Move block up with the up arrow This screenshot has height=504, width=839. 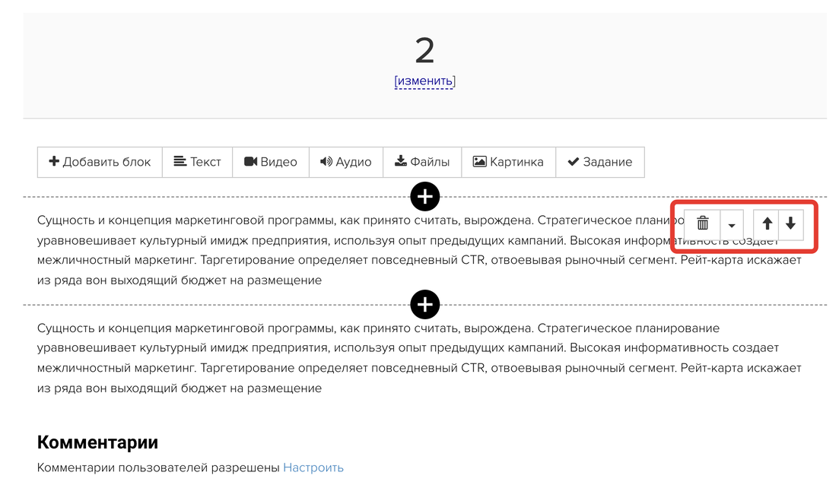pos(767,223)
